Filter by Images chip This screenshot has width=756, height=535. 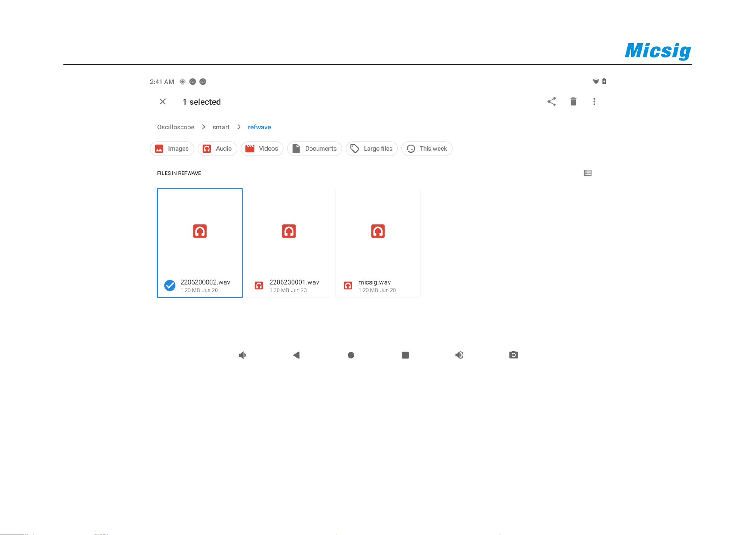click(172, 149)
